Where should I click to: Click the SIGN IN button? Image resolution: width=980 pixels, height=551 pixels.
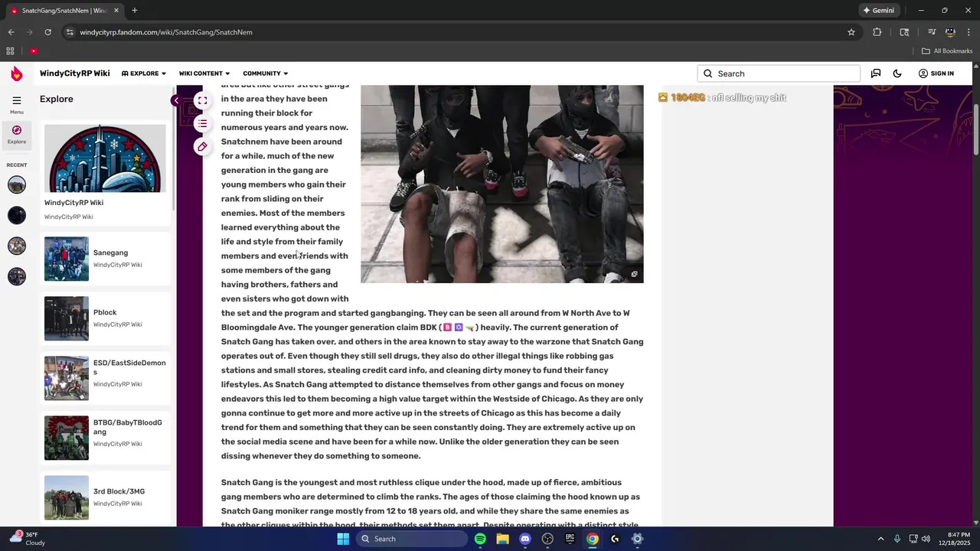(x=936, y=73)
